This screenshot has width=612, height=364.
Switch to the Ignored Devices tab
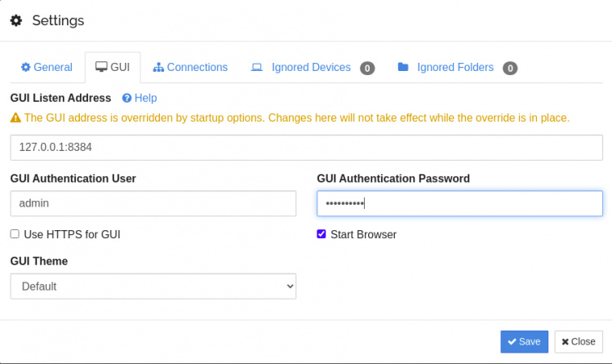click(x=312, y=67)
